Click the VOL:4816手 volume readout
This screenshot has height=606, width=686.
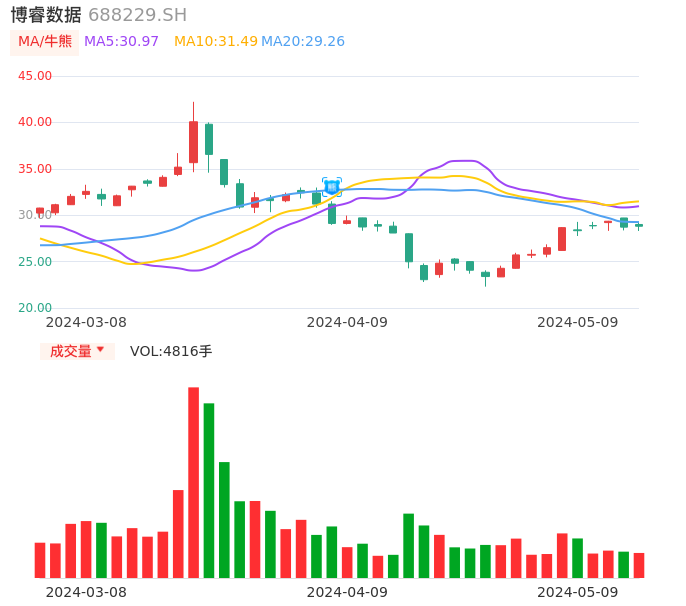171,351
